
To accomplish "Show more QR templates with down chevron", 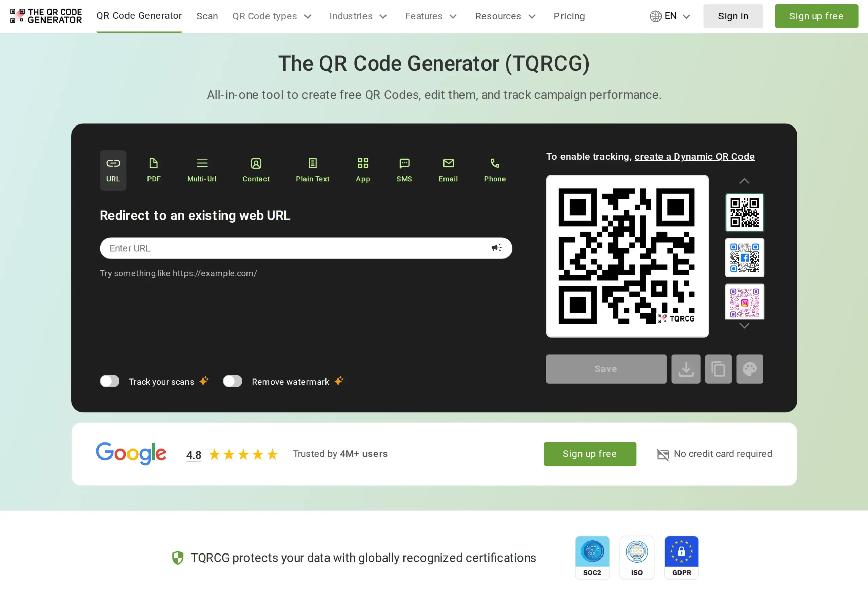I will [744, 326].
